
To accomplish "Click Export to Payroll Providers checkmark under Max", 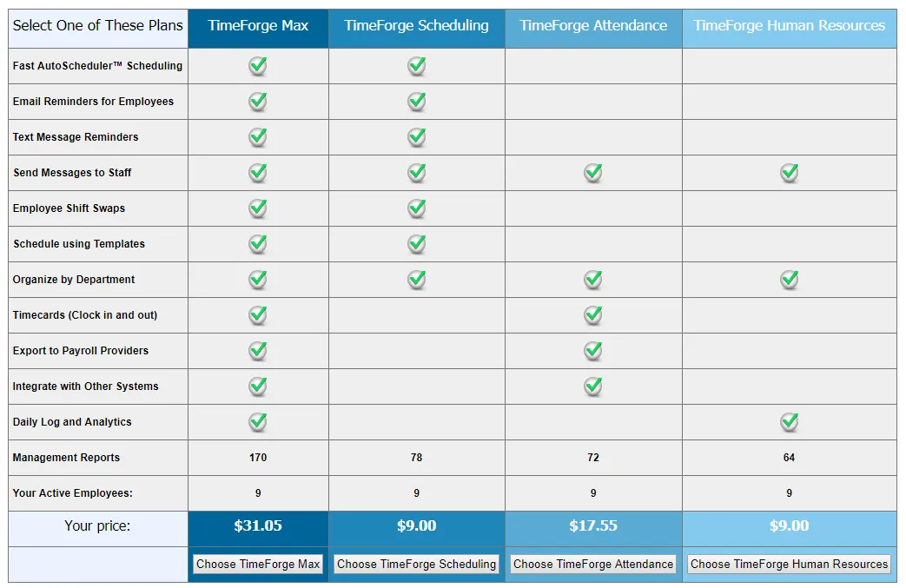I will [x=258, y=351].
